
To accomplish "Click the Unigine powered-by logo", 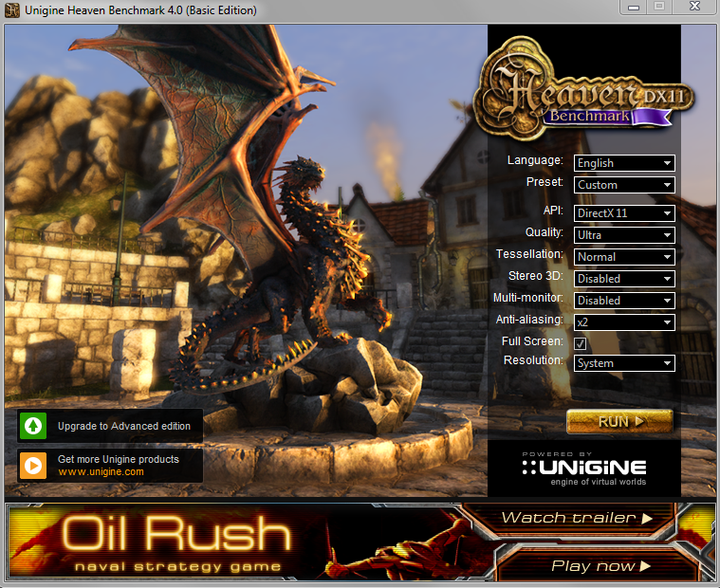I will pyautogui.click(x=584, y=469).
